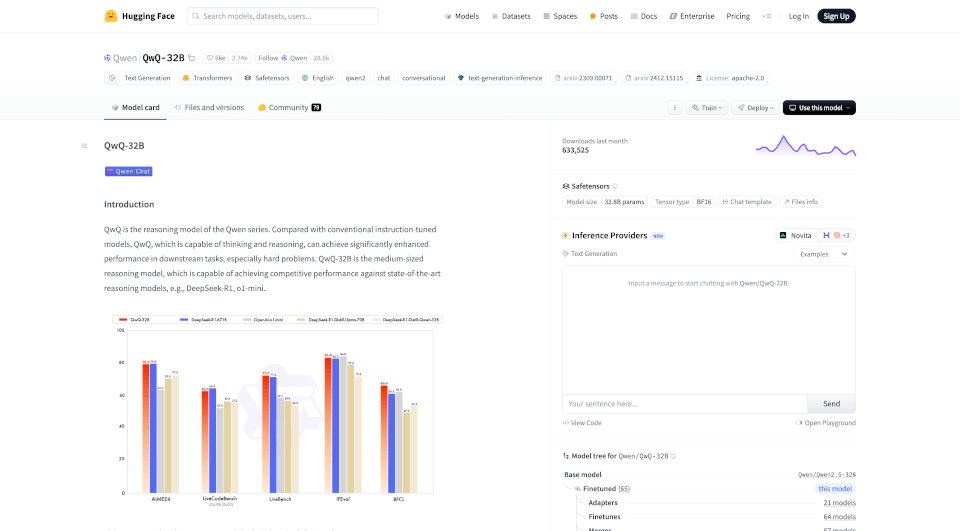
Task: Select the Text Generation tag
Action: [x=141, y=78]
